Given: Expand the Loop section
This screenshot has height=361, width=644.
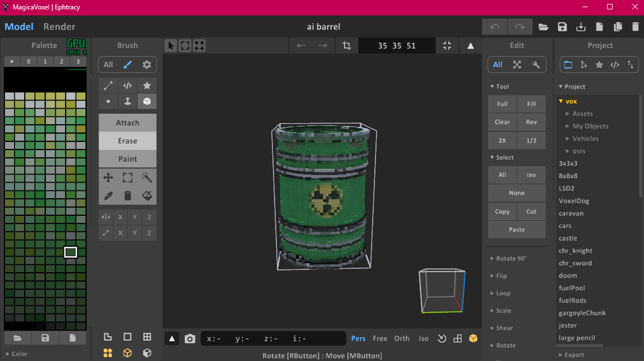Looking at the screenshot, I should [500, 293].
